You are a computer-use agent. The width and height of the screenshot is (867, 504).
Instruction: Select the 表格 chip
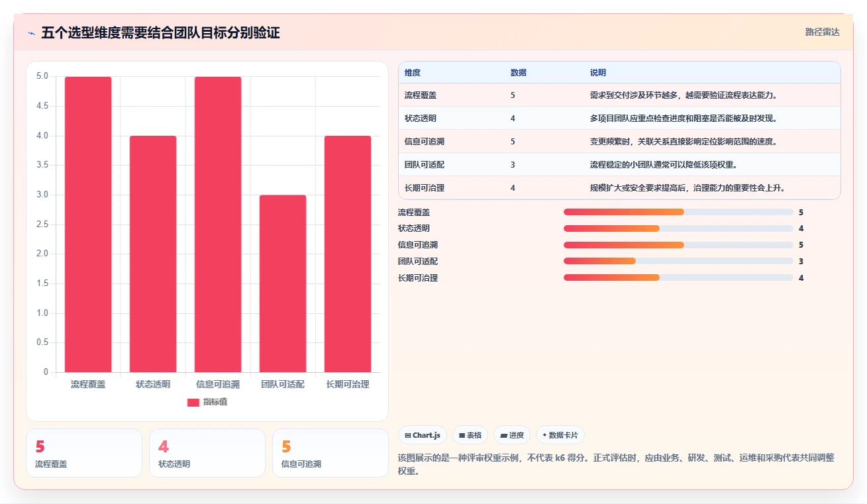coord(470,435)
